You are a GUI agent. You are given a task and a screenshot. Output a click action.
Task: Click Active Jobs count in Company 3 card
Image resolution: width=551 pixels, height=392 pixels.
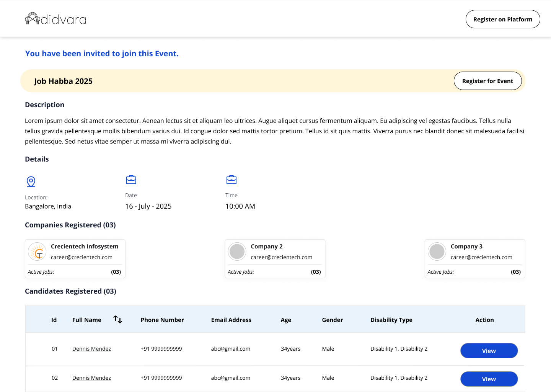pos(516,272)
